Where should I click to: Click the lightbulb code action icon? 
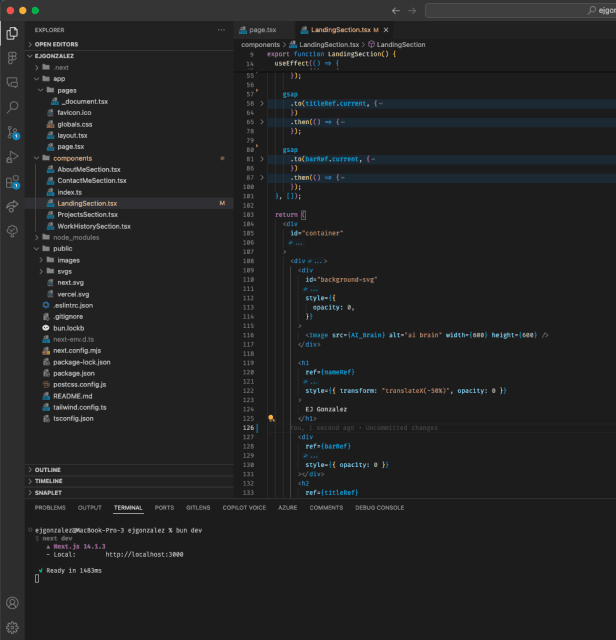point(271,418)
